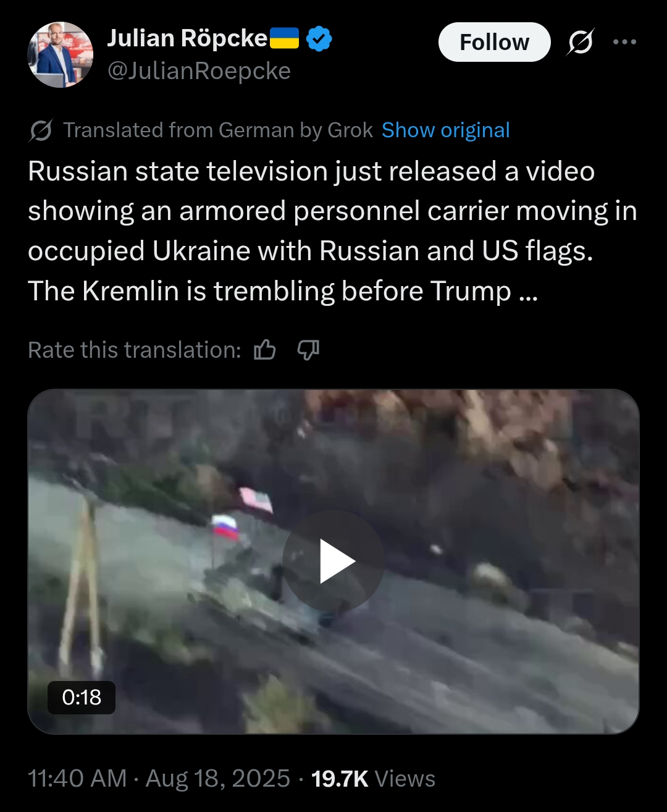Rate the translation with thumbs down
667x812 pixels.
pos(308,350)
